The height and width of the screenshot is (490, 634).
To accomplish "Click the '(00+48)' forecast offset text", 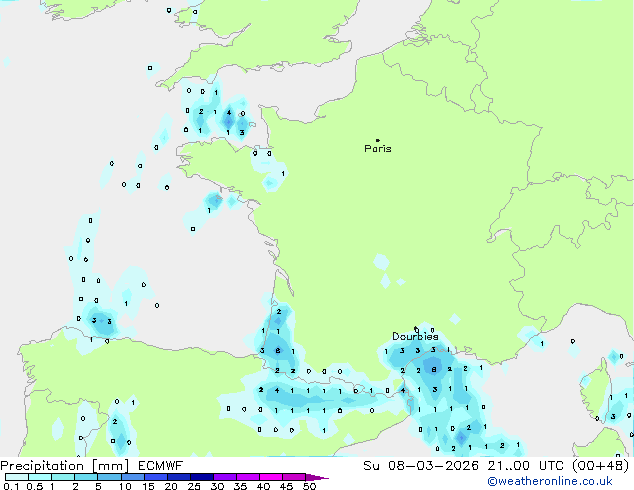I will click(601, 465).
